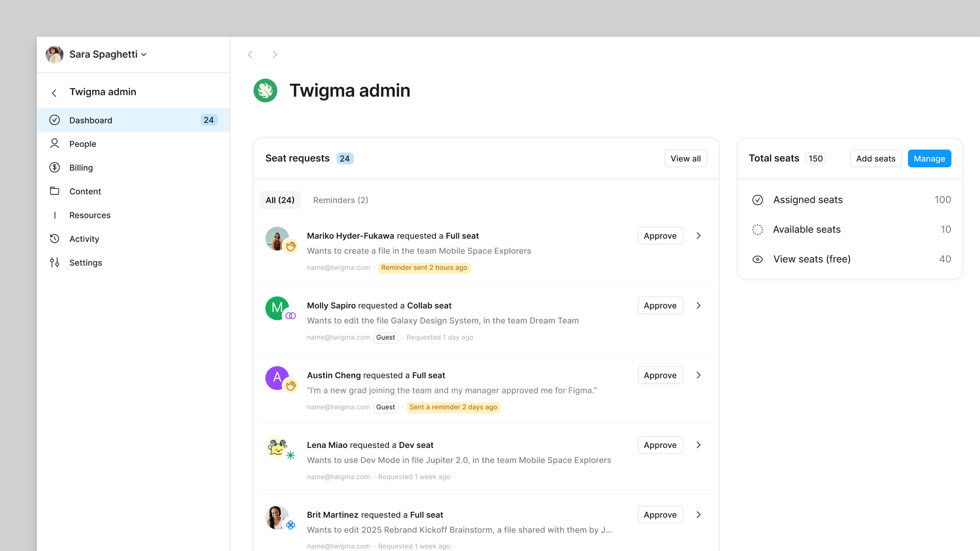980x551 pixels.
Task: Approve Molly Sapiro Collab seat request
Action: pos(659,306)
